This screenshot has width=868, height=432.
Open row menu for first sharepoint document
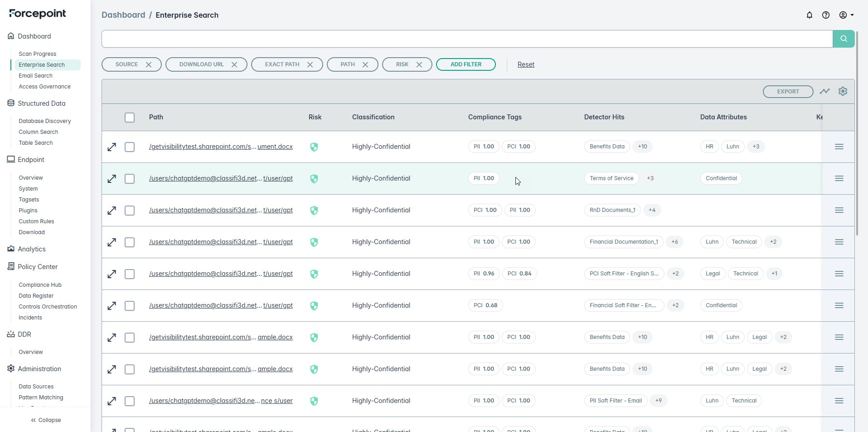839,147
